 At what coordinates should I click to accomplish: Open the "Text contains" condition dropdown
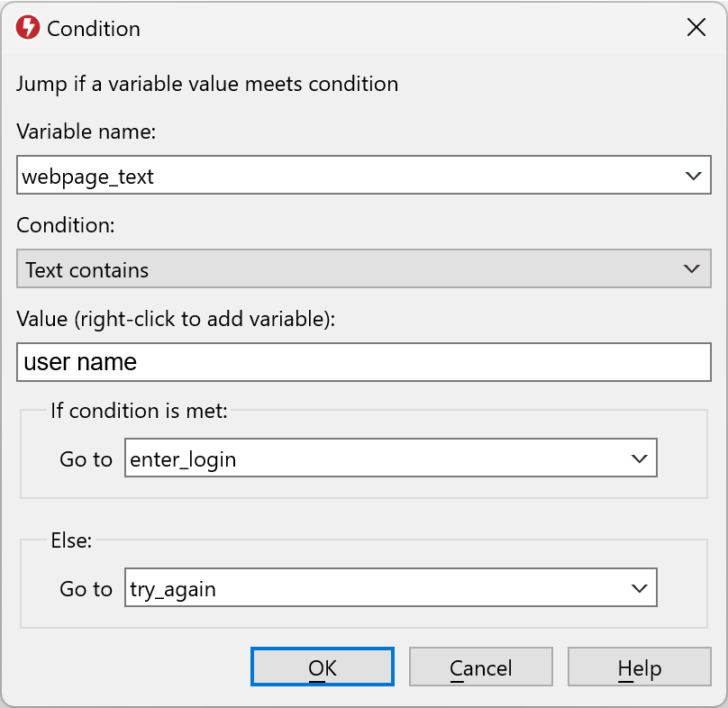tap(363, 269)
